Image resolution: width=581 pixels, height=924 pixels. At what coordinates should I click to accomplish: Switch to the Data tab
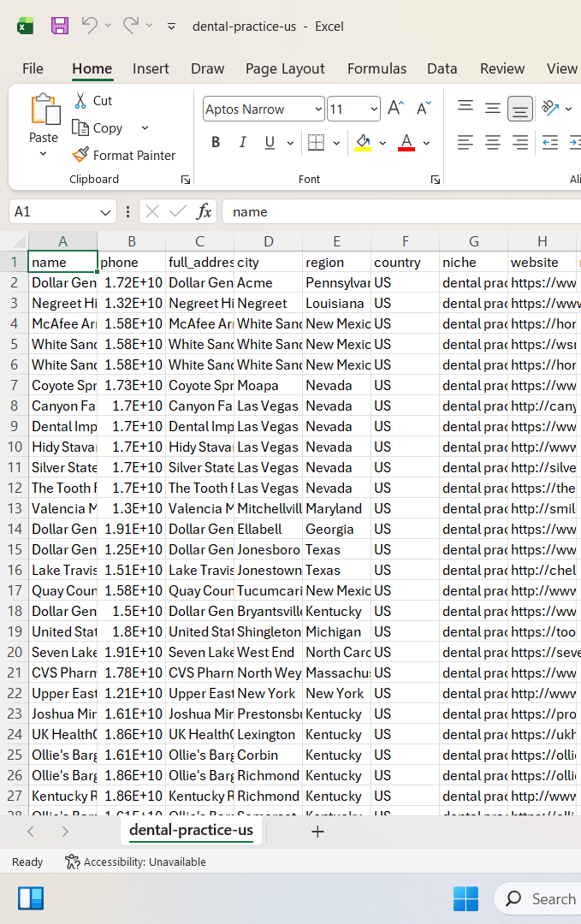point(442,69)
